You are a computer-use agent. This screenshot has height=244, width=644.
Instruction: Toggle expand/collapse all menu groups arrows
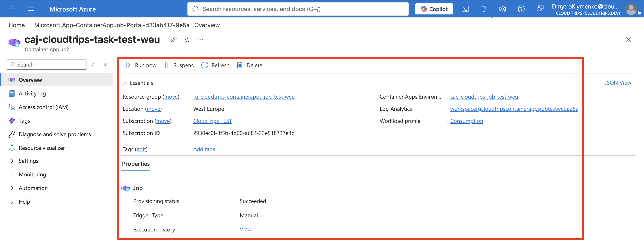[93, 65]
